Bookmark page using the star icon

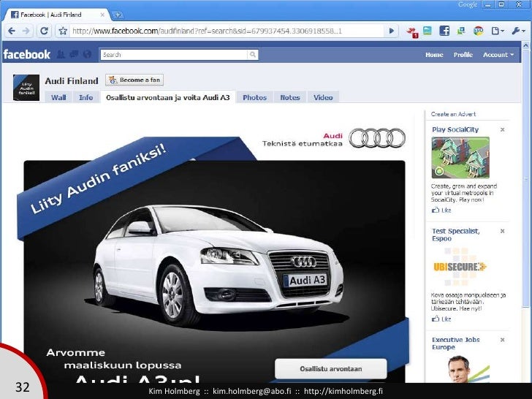point(63,31)
